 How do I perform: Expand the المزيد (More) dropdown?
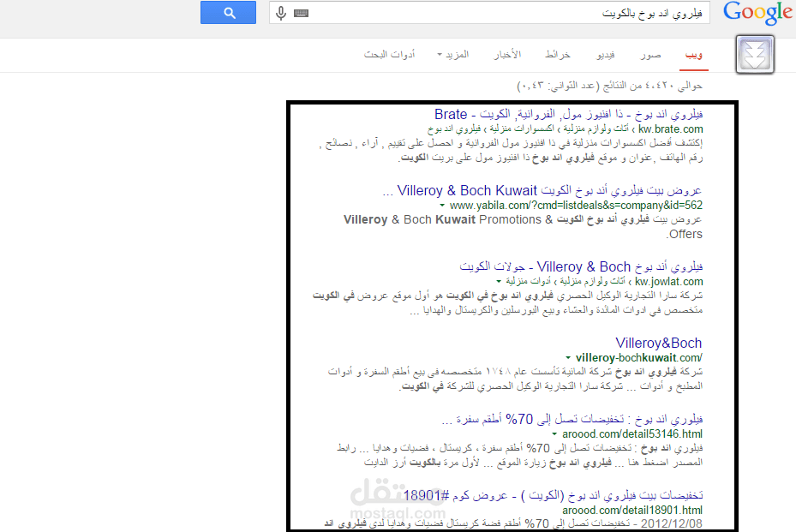point(452,54)
